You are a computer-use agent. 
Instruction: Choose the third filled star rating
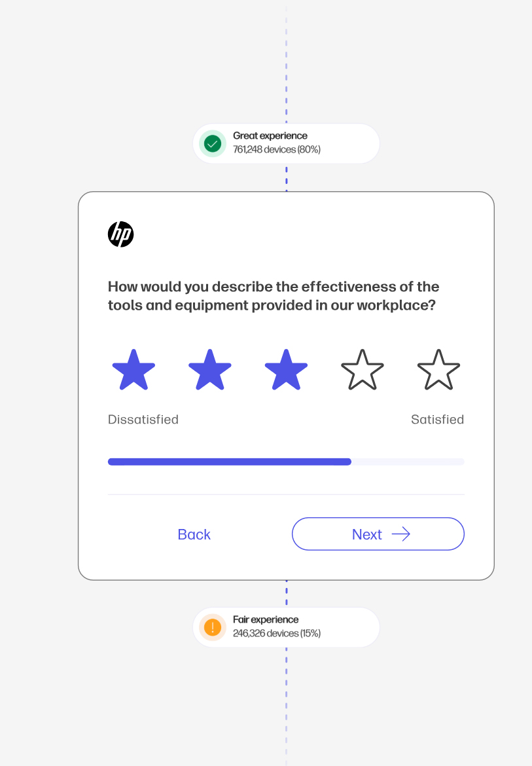click(286, 370)
